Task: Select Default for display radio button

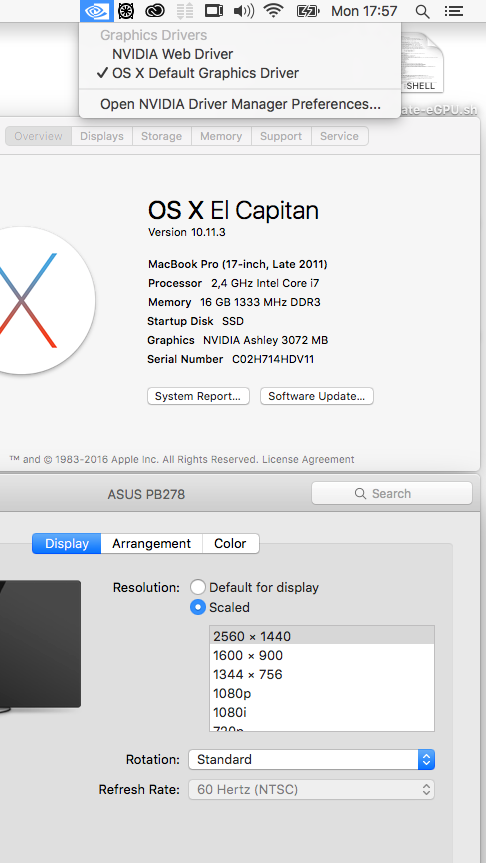Action: [x=198, y=587]
